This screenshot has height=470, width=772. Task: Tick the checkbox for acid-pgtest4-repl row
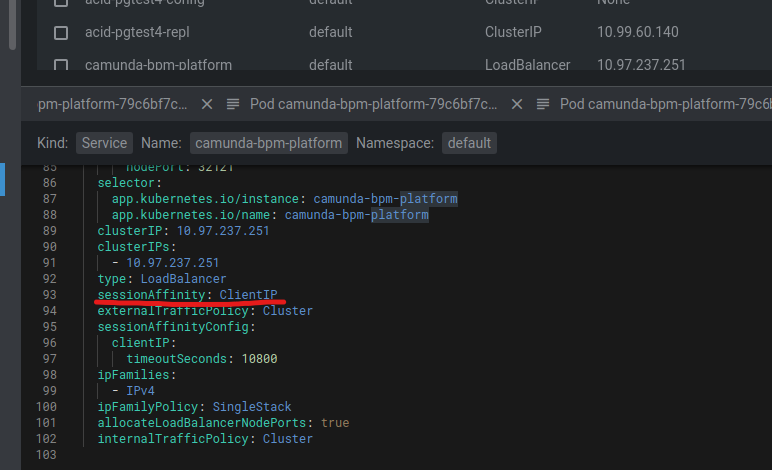click(61, 33)
